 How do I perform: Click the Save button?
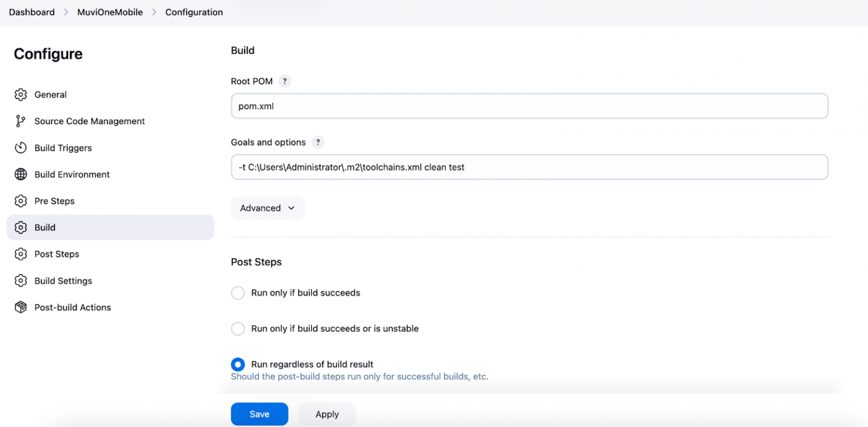[259, 413]
